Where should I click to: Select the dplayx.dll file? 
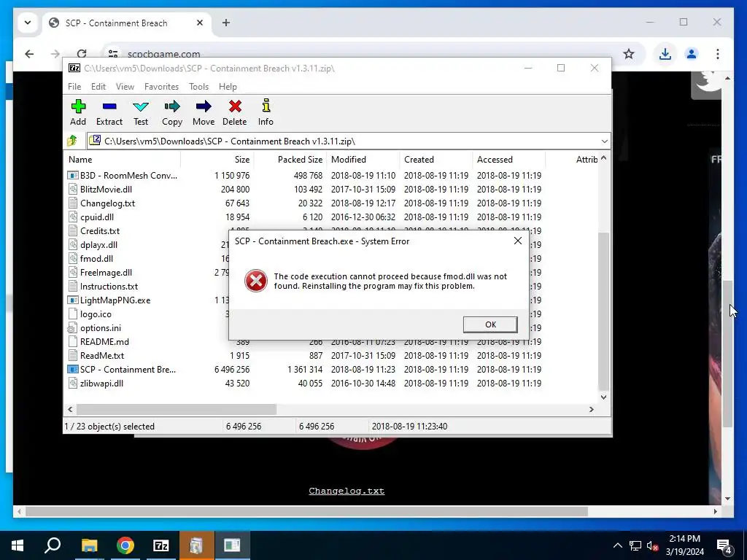pos(98,245)
